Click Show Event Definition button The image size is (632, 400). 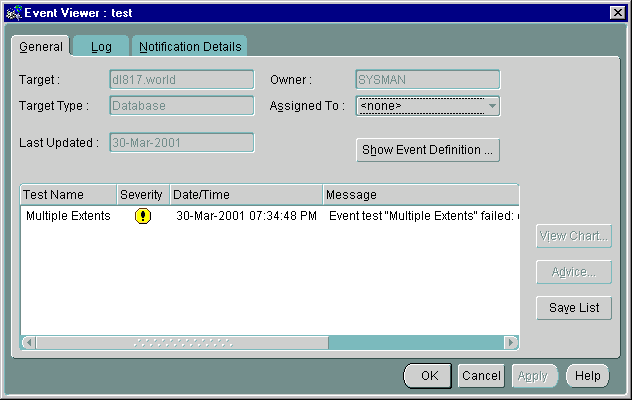pyautogui.click(x=428, y=150)
